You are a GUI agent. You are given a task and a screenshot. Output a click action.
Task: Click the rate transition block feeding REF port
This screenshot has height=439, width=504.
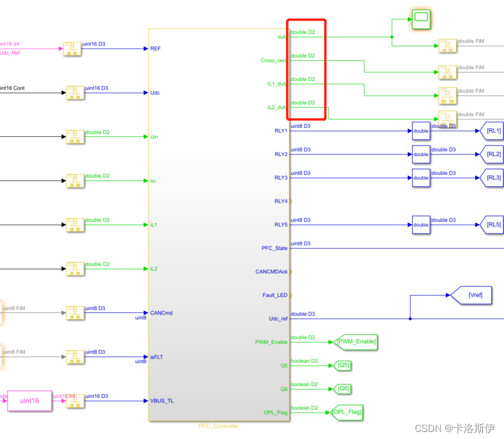point(72,49)
